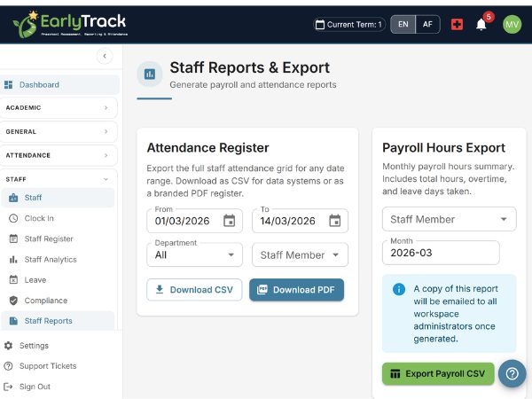
Task: Click the Month field showing 2026-03
Action: coord(441,253)
